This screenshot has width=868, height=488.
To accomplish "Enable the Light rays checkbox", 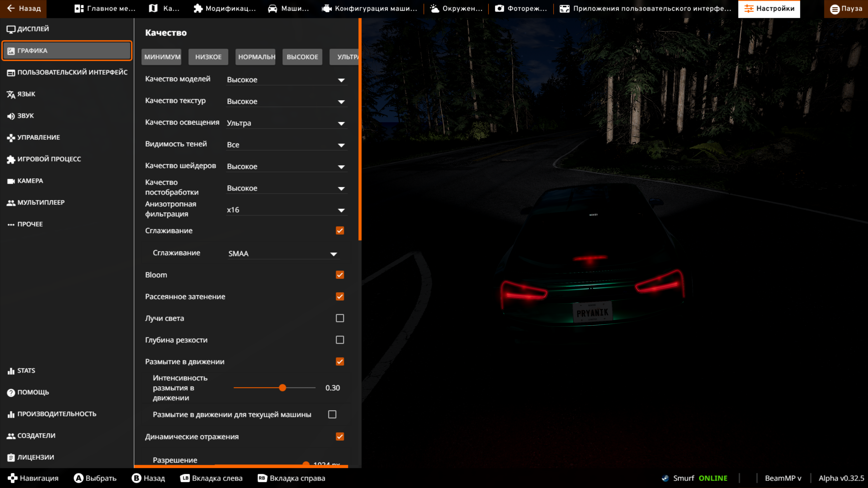I will coord(340,318).
